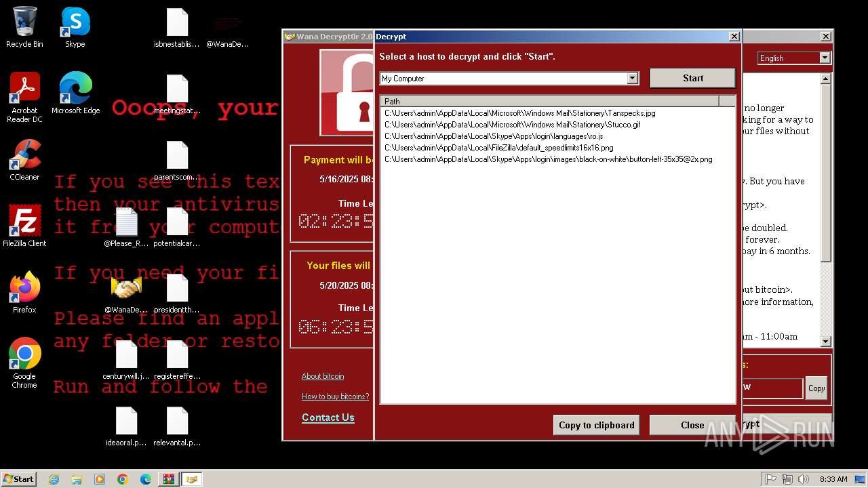The width and height of the screenshot is (868, 488).
Task: Open volume speaker tray icon
Action: point(804,479)
